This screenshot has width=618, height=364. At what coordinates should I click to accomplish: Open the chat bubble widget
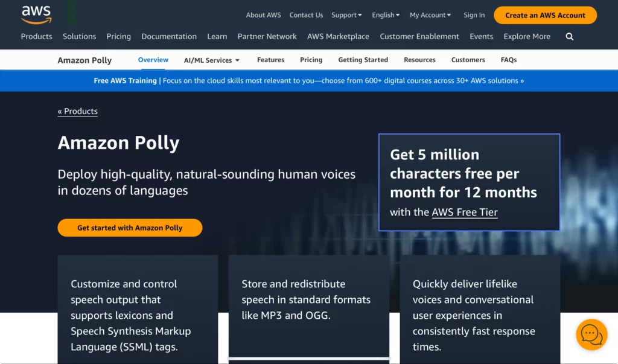(591, 334)
